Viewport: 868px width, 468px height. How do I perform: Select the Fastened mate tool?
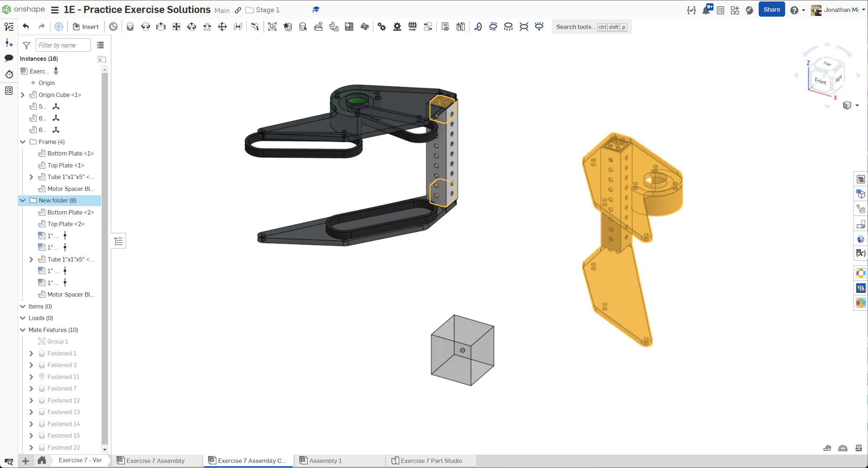(x=130, y=26)
